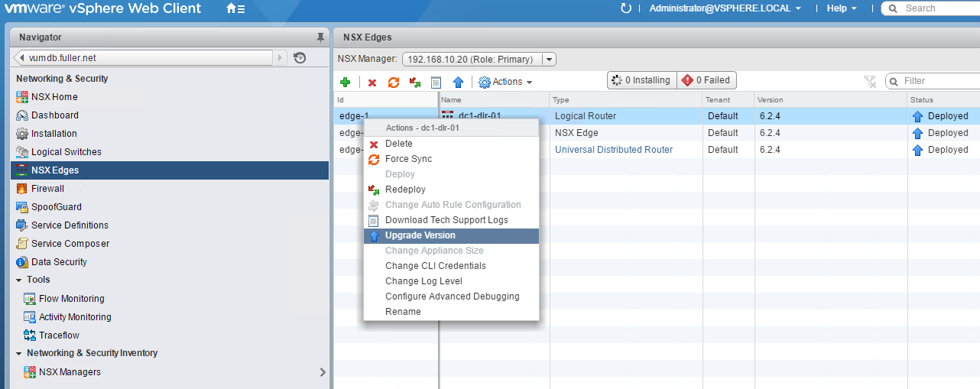Viewport: 980px width, 389px height.
Task: Sort by the Status column header
Action: (x=943, y=100)
